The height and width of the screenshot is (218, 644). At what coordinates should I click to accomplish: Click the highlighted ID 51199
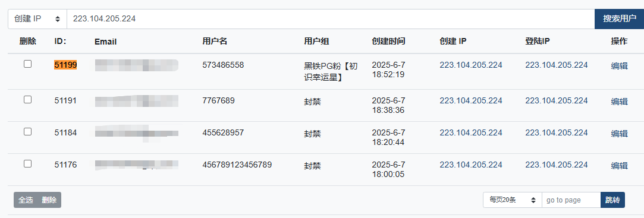pos(65,65)
